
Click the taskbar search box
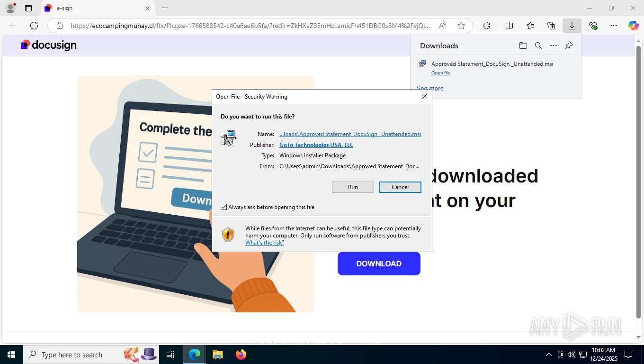tap(90, 355)
